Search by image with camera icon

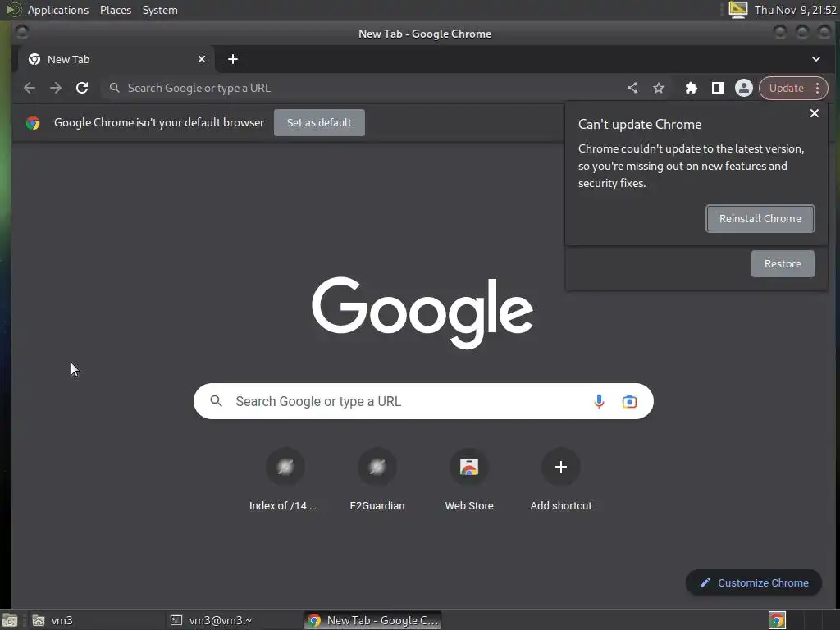click(x=629, y=401)
